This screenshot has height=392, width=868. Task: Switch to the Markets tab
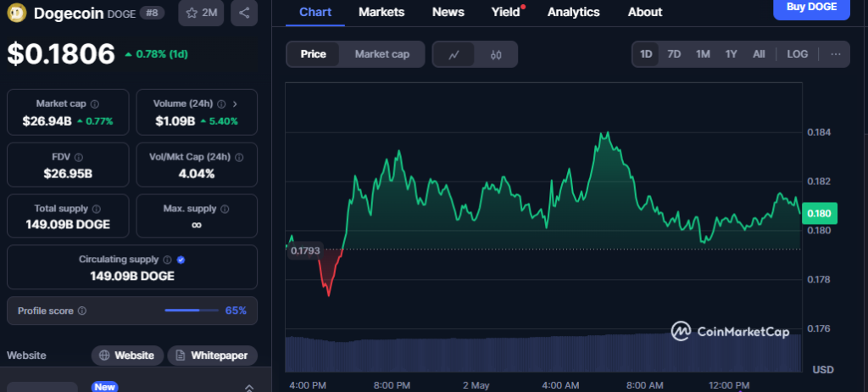(x=381, y=12)
